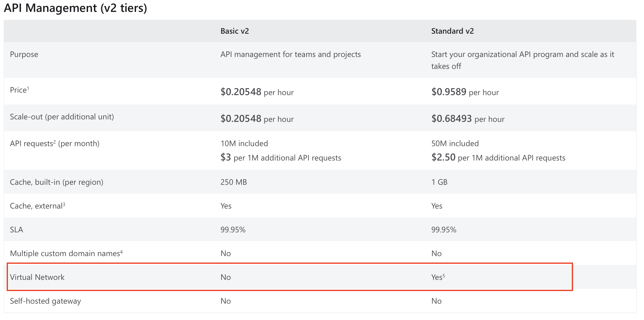Click the Basic v2 10M included text

tap(244, 143)
